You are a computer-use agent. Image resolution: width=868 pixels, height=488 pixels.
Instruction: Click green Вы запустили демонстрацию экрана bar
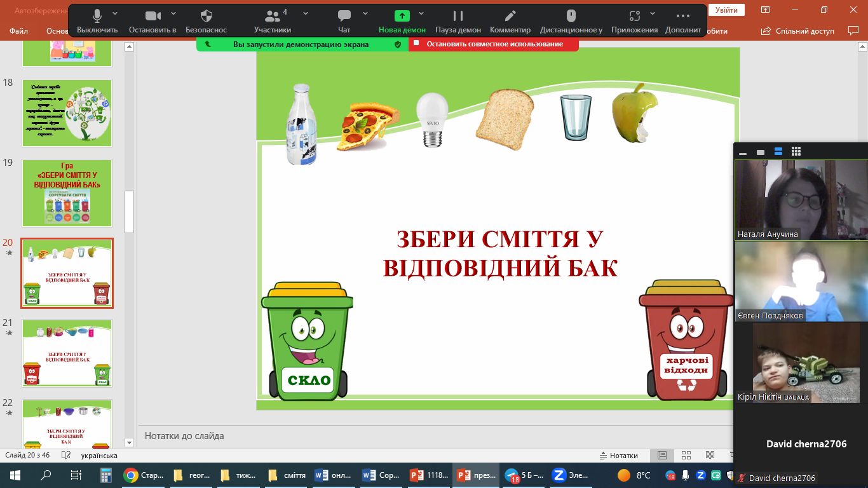(x=302, y=44)
